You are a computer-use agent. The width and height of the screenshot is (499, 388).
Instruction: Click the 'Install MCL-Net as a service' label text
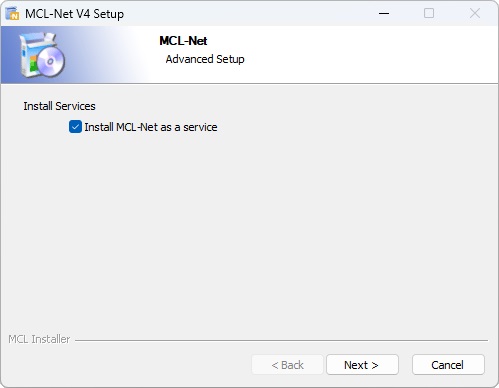(151, 127)
